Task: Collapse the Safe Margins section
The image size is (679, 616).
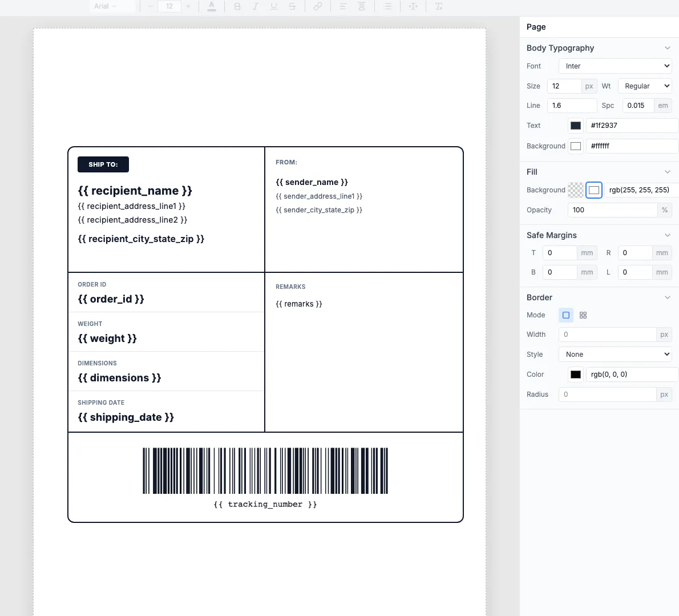Action: 668,235
